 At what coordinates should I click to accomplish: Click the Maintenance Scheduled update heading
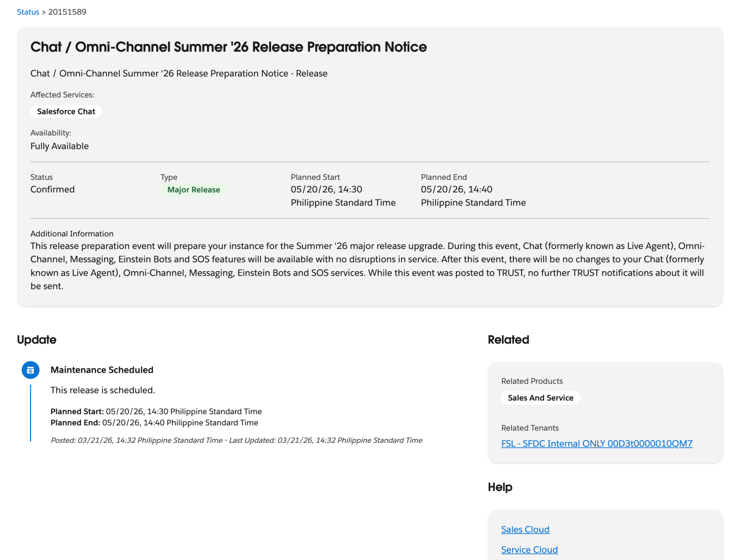point(102,370)
